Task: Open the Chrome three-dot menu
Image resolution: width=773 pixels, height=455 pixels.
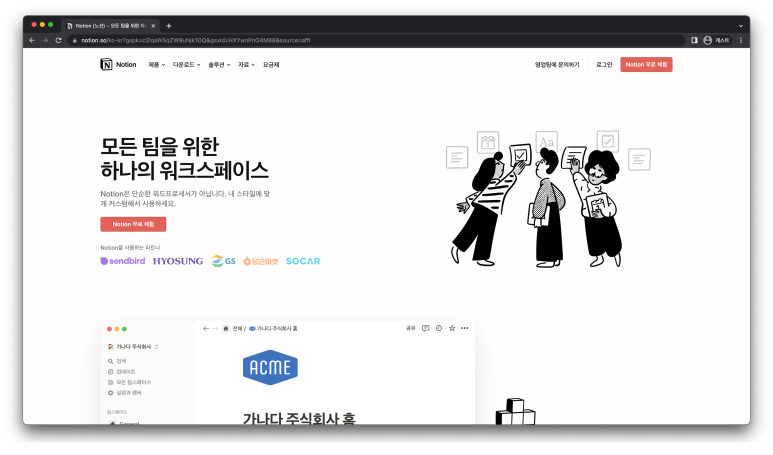Action: pos(741,40)
